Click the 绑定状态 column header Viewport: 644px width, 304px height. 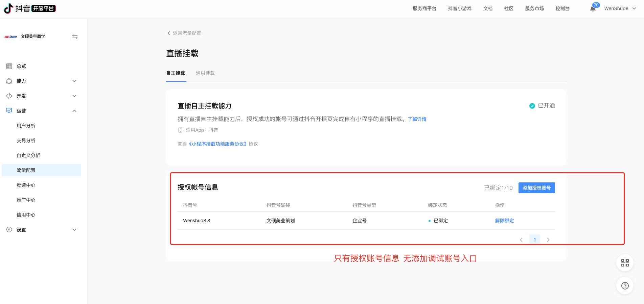pos(437,205)
